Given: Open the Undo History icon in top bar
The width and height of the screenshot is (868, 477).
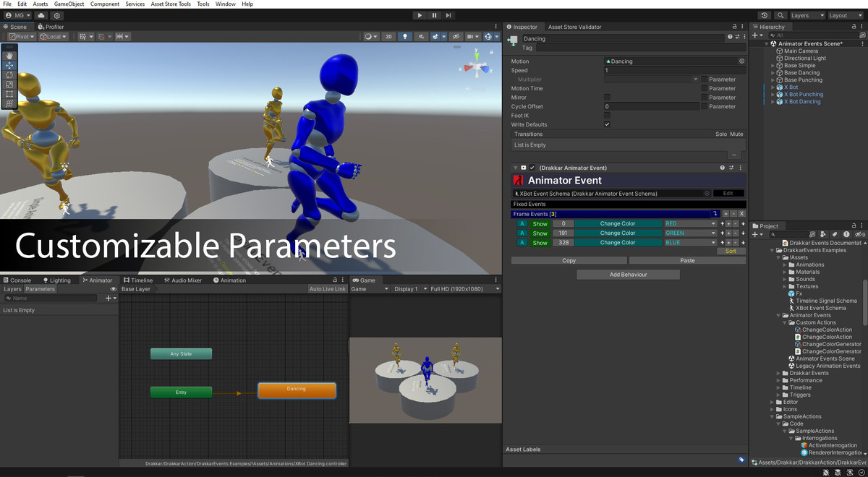Looking at the screenshot, I should click(765, 15).
